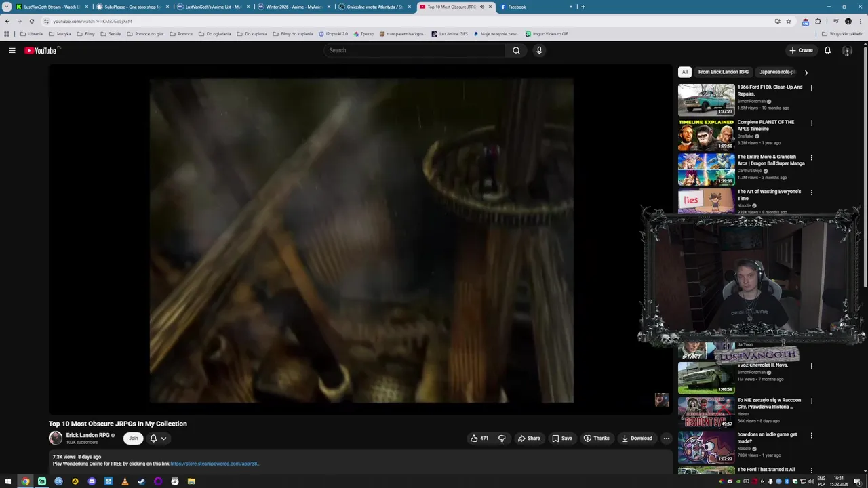Select the All filter chip
The height and width of the screenshot is (488, 868).
coord(685,72)
